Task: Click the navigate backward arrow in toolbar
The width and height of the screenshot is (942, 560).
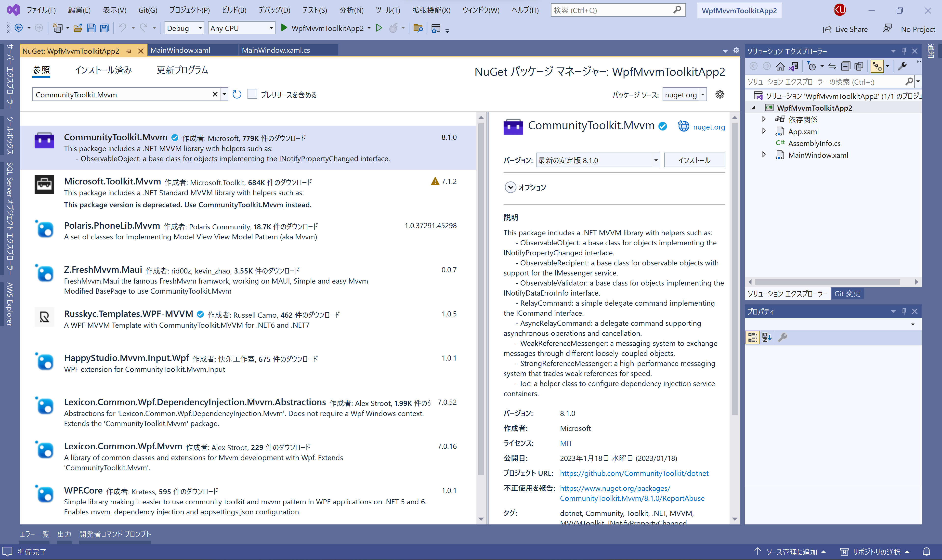Action: coord(18,28)
